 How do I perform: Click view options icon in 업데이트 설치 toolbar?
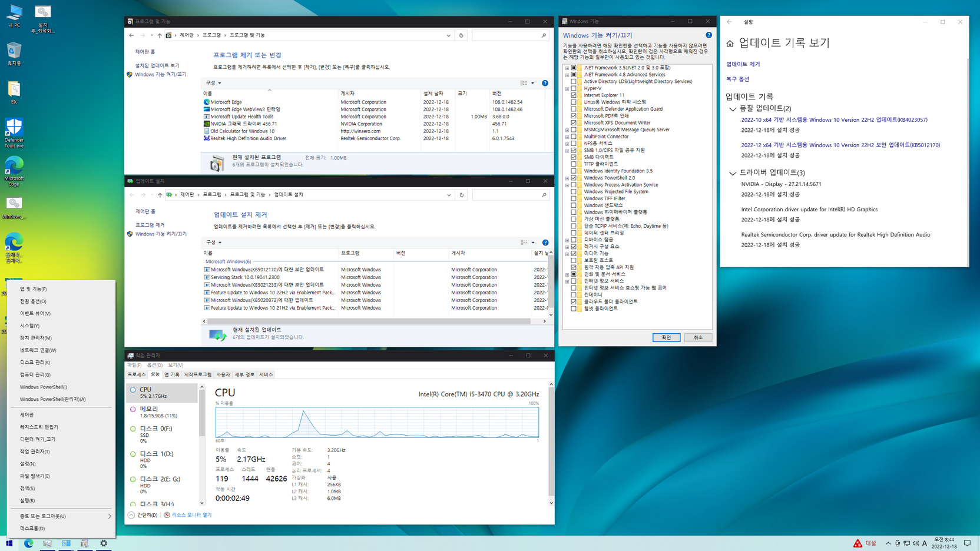tap(524, 243)
